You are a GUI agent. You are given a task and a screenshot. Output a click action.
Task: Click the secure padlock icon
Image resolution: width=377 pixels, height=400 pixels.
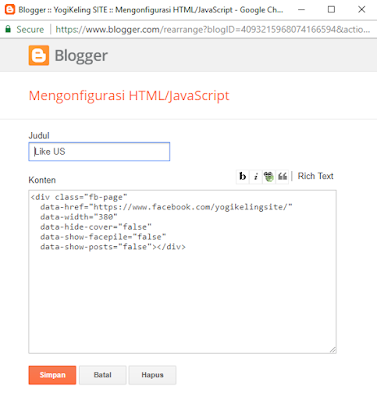8,29
